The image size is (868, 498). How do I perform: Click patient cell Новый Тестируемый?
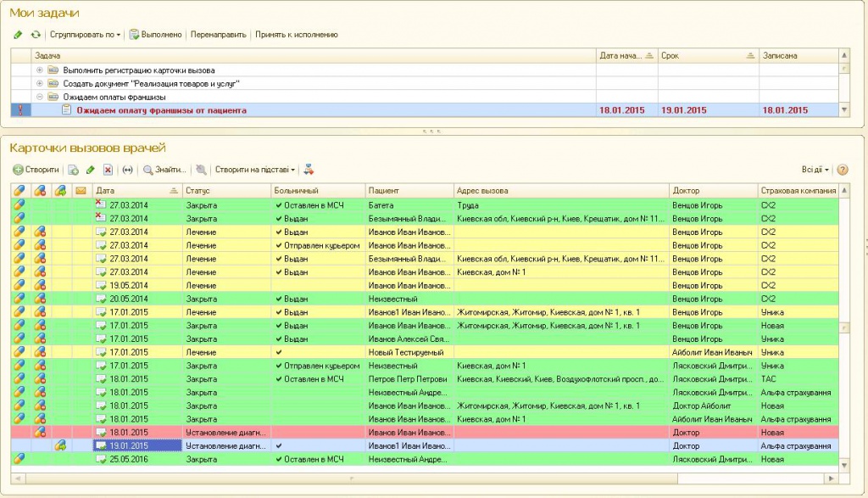click(409, 352)
